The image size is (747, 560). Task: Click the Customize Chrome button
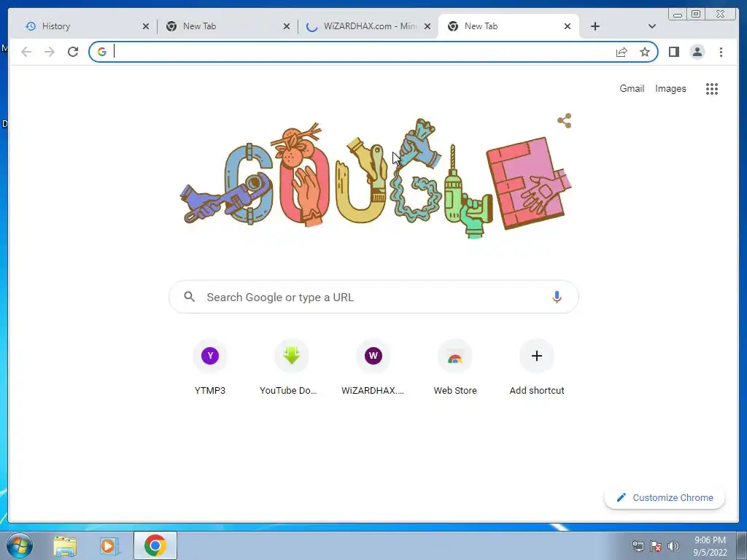665,497
